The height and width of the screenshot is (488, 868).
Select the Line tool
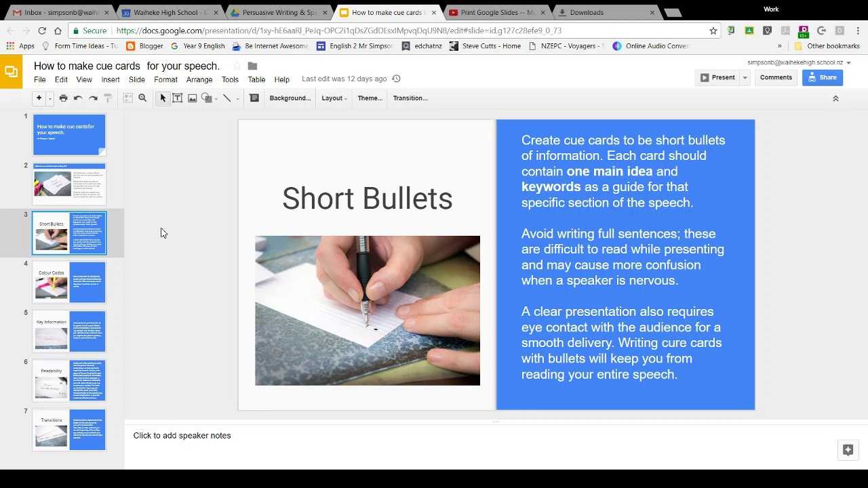click(x=227, y=98)
